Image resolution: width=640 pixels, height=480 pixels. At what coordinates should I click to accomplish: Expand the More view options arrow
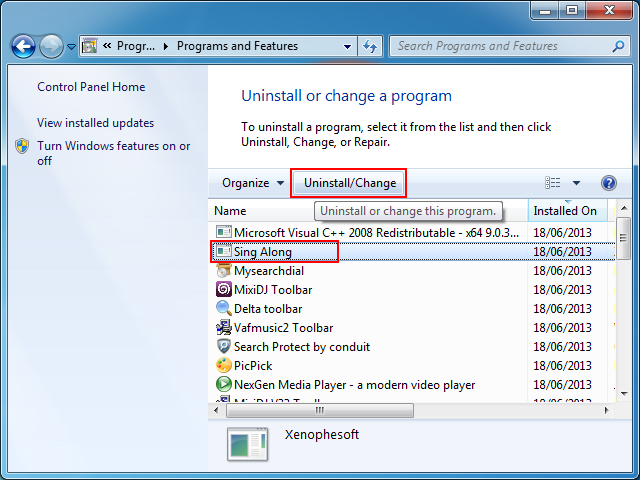(576, 183)
